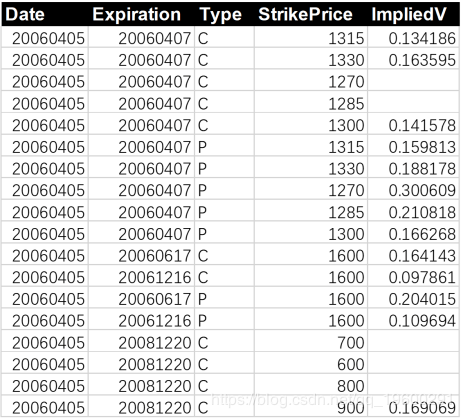
Task: Click expiration 20060617 in the 0.164143 row
Action: point(155,256)
